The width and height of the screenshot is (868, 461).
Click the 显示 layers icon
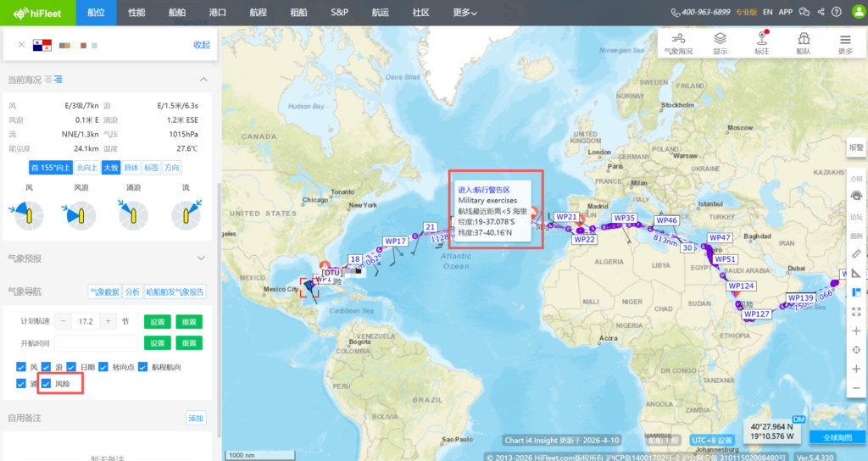[x=720, y=43]
